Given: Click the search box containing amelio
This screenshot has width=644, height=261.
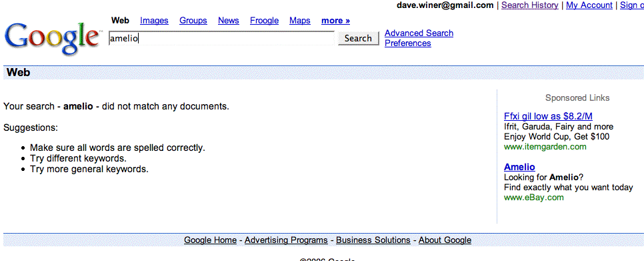Looking at the screenshot, I should click(222, 38).
